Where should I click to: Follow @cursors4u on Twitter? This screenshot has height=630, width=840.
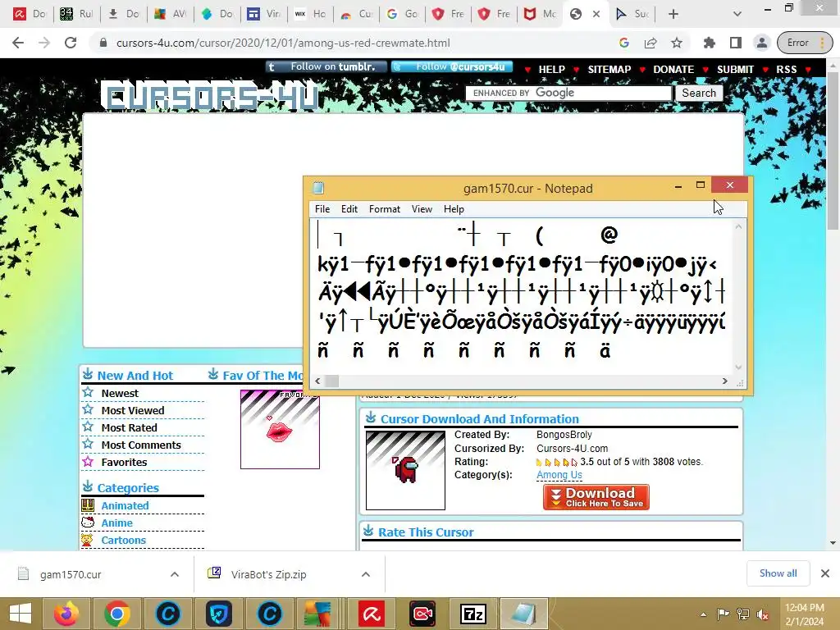pyautogui.click(x=452, y=66)
